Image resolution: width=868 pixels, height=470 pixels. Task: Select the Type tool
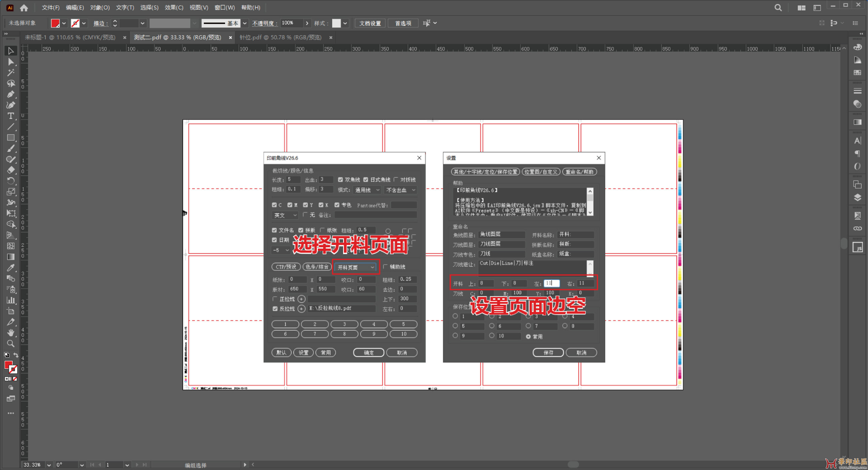click(10, 116)
